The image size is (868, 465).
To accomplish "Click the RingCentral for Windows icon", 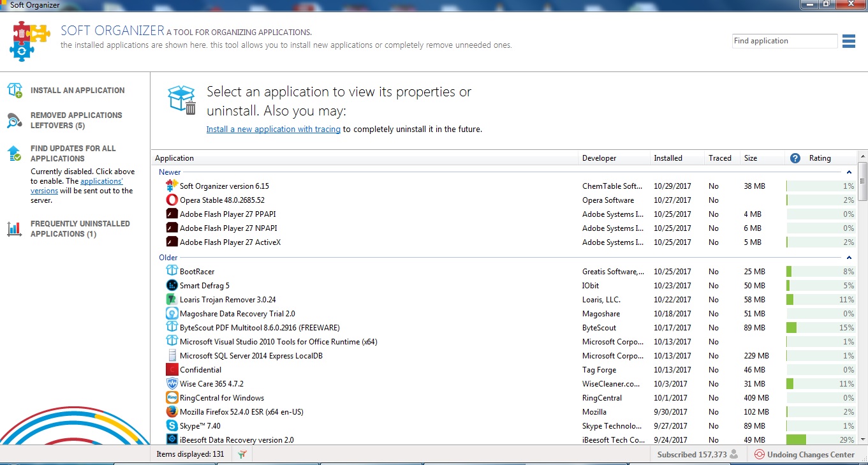I will pos(172,398).
